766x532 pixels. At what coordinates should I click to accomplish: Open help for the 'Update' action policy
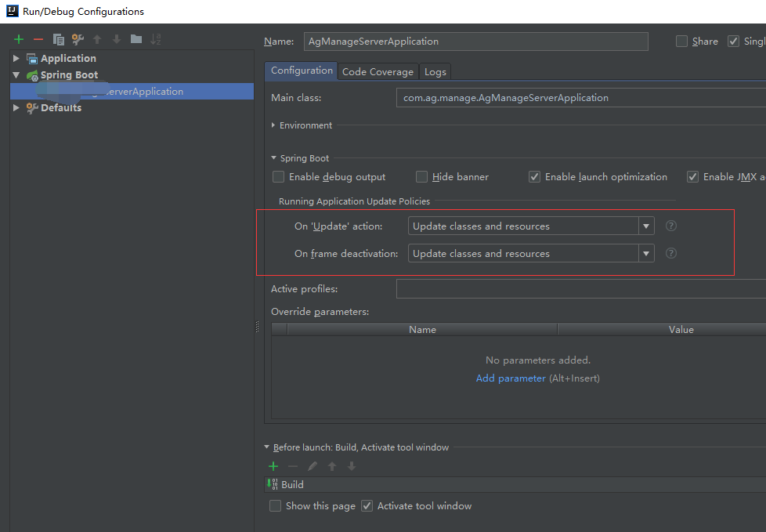coord(670,226)
